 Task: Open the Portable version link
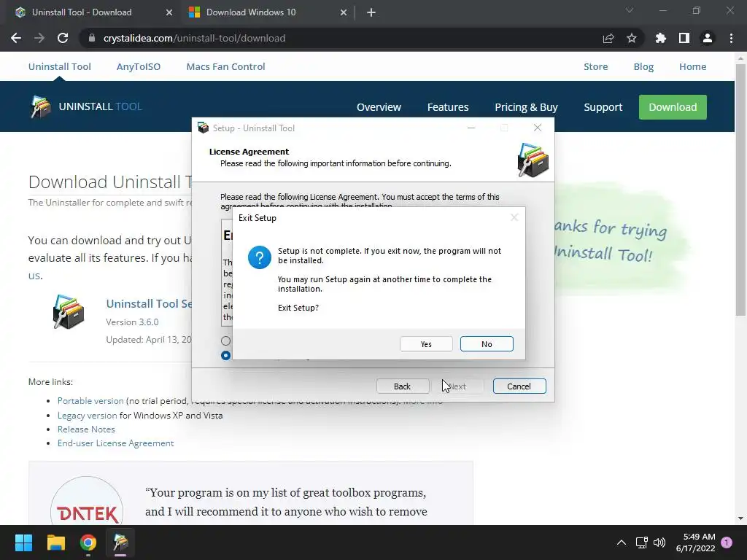coord(90,401)
